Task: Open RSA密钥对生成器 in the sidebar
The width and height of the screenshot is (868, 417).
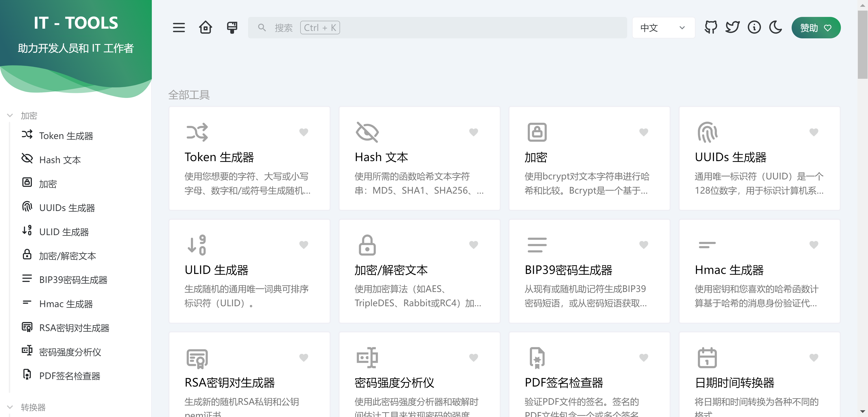Action: click(74, 328)
